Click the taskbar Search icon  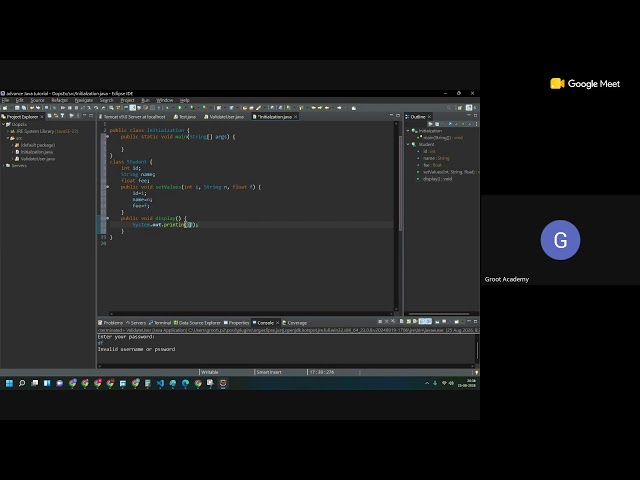22,383
